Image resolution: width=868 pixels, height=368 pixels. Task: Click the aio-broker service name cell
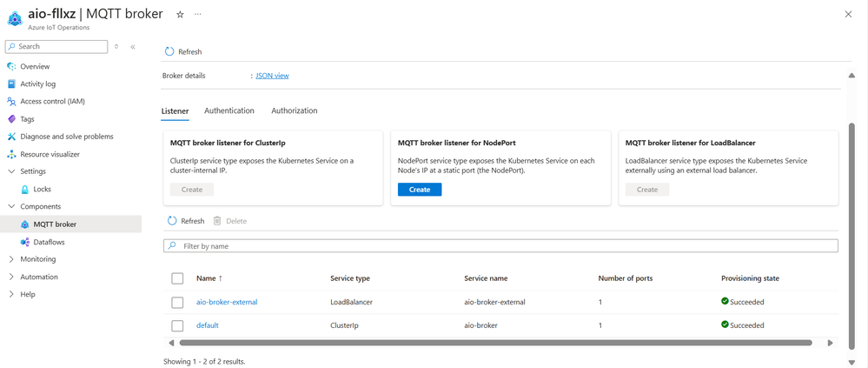(x=480, y=325)
